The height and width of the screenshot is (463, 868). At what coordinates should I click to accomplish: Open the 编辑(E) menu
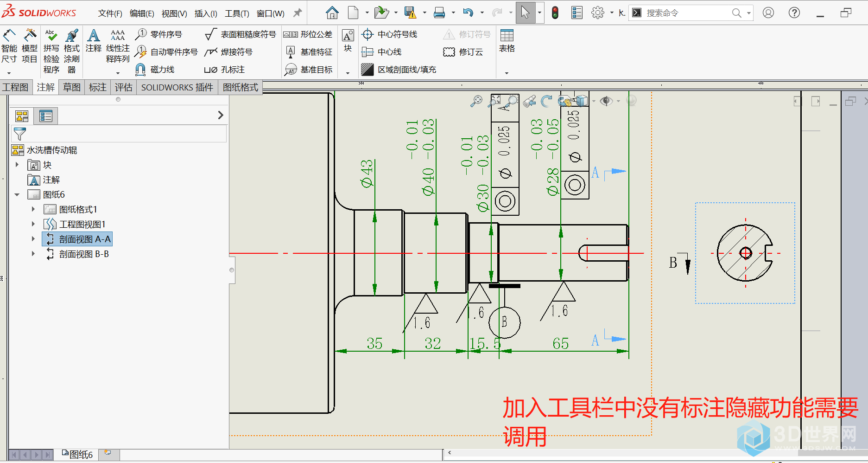(141, 13)
